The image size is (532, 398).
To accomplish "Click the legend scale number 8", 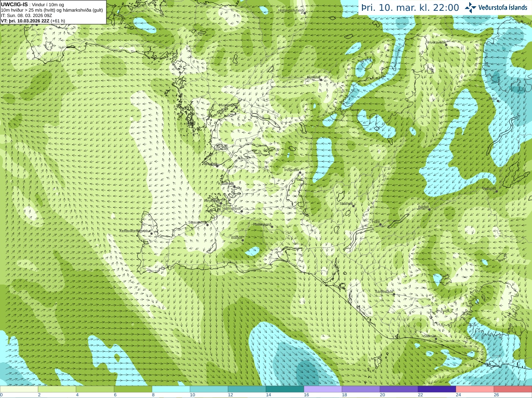I will click(x=153, y=395).
